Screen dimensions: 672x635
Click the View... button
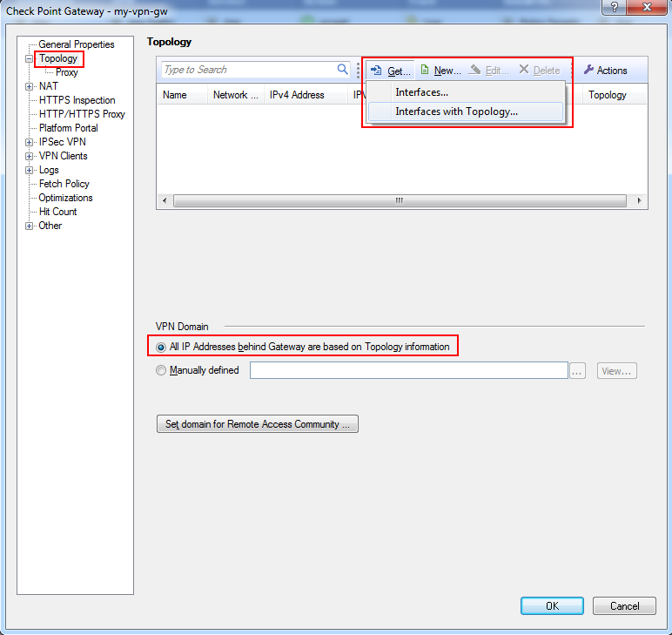pyautogui.click(x=616, y=371)
